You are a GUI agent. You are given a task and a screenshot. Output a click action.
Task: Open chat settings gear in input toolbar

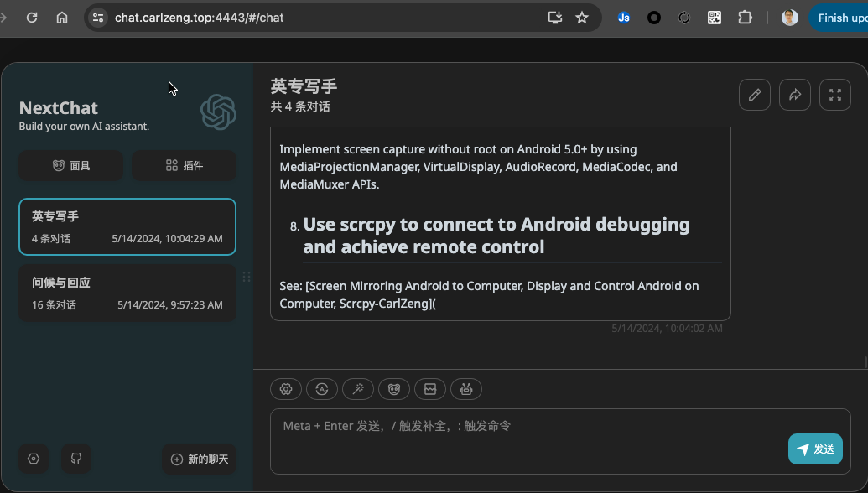[x=286, y=389]
